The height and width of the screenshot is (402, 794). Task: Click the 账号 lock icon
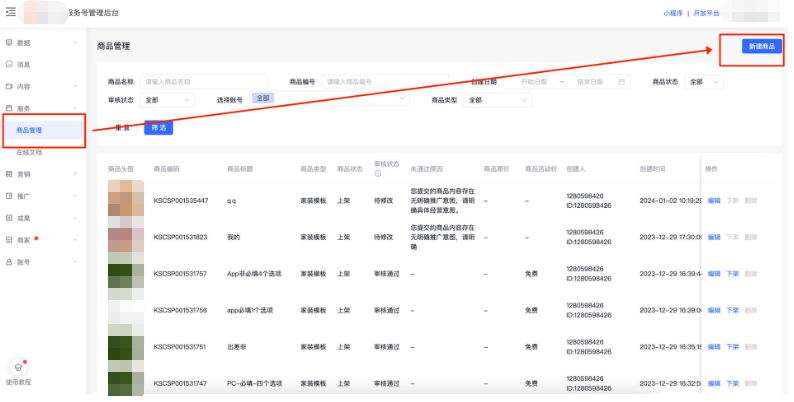(9, 262)
